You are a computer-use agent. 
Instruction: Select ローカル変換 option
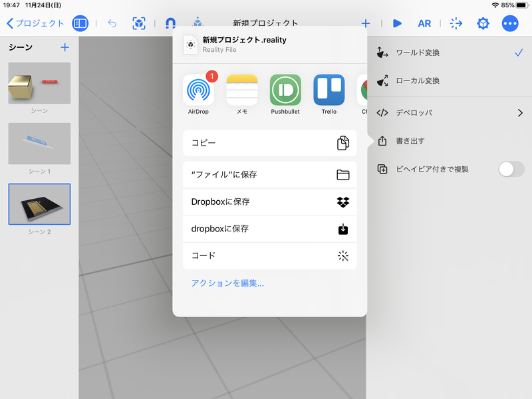450,80
